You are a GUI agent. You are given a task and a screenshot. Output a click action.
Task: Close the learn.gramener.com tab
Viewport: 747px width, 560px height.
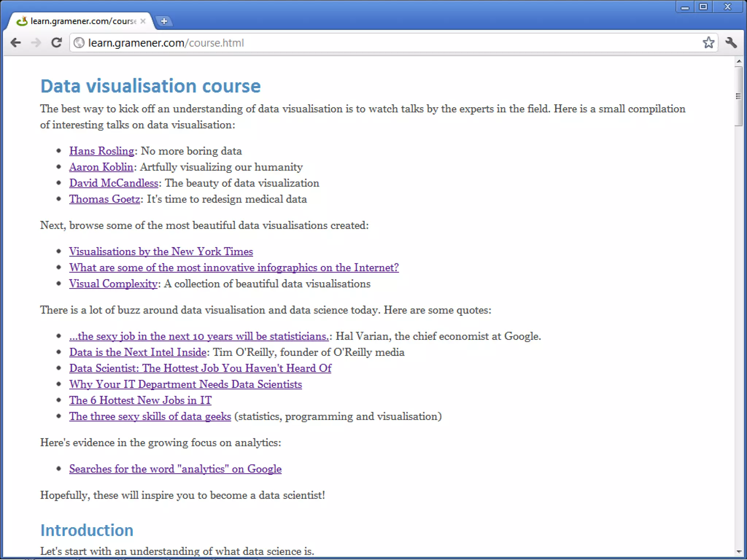[x=143, y=21]
